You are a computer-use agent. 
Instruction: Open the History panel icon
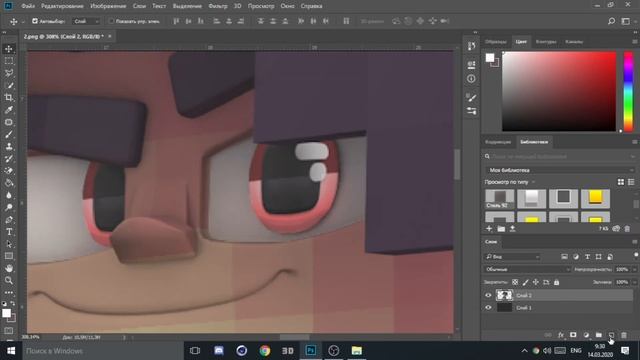(471, 46)
